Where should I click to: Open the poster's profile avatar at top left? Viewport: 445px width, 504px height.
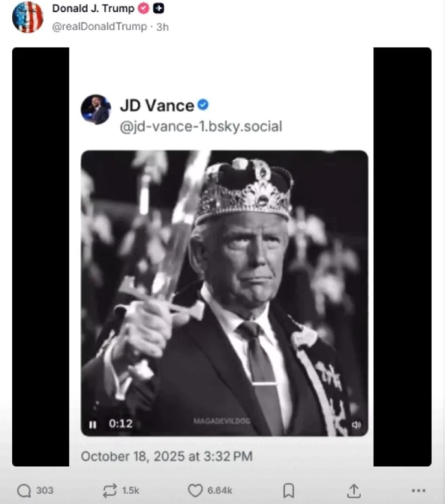[27, 17]
